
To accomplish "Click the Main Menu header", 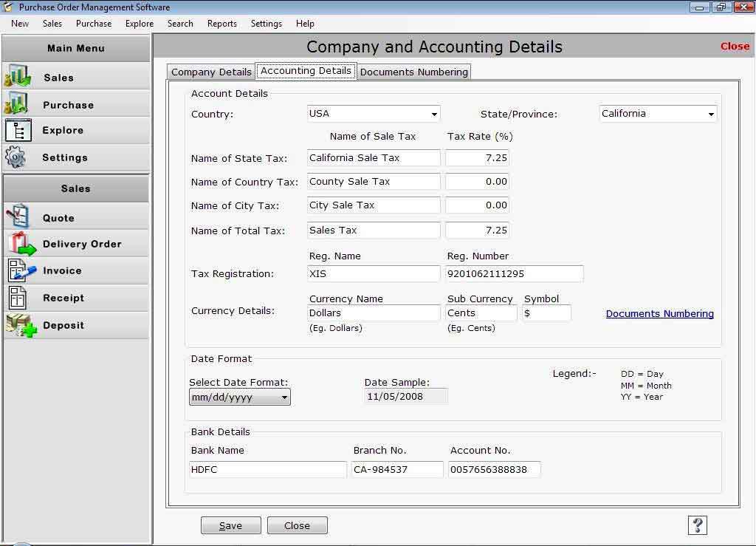I will point(76,48).
